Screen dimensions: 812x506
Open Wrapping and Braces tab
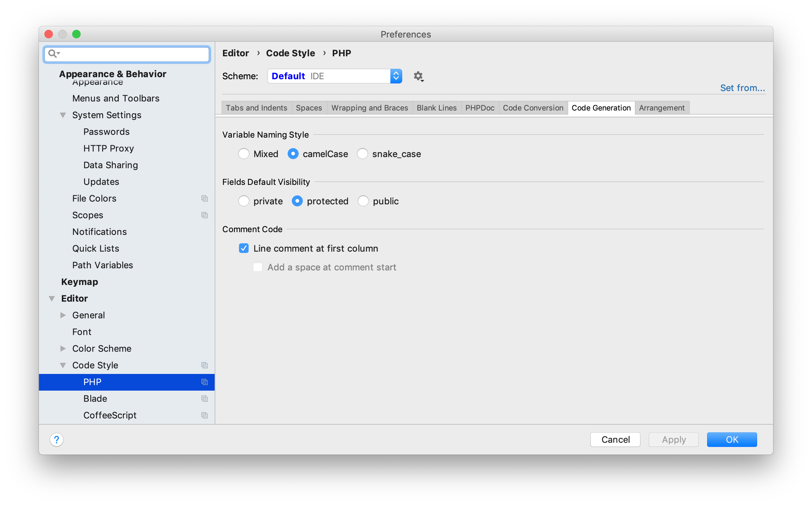[370, 108]
